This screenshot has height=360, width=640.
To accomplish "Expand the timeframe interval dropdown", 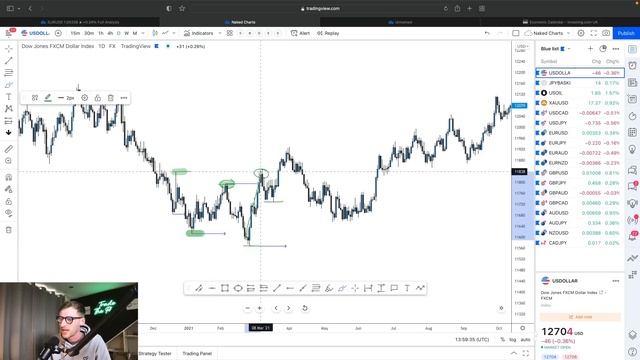I will coord(143,33).
